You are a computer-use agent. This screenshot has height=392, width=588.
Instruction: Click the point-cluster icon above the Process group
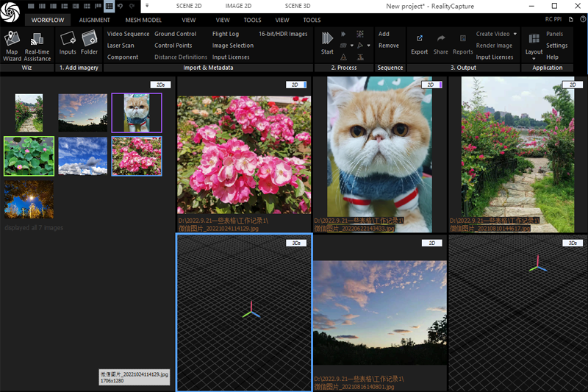pos(360,34)
